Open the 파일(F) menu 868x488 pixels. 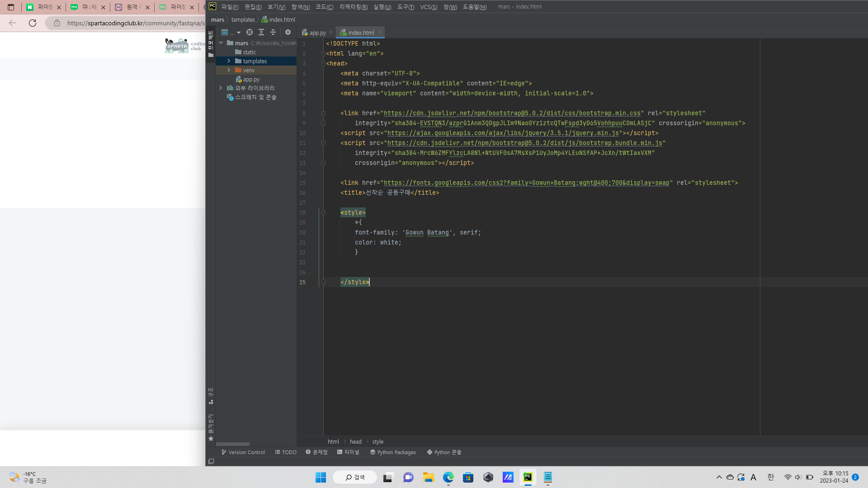pyautogui.click(x=230, y=7)
